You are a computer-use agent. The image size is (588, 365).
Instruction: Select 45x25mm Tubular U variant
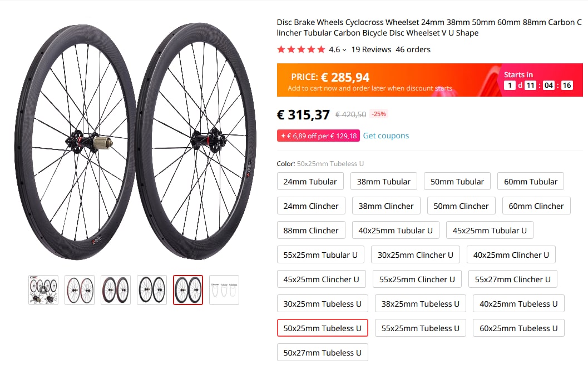pos(490,231)
